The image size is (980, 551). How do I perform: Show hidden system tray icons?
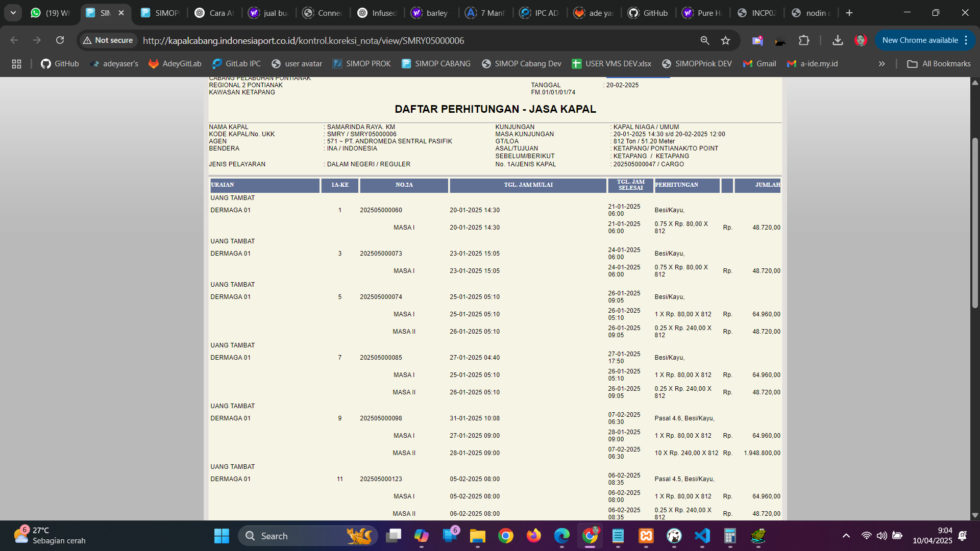(846, 536)
